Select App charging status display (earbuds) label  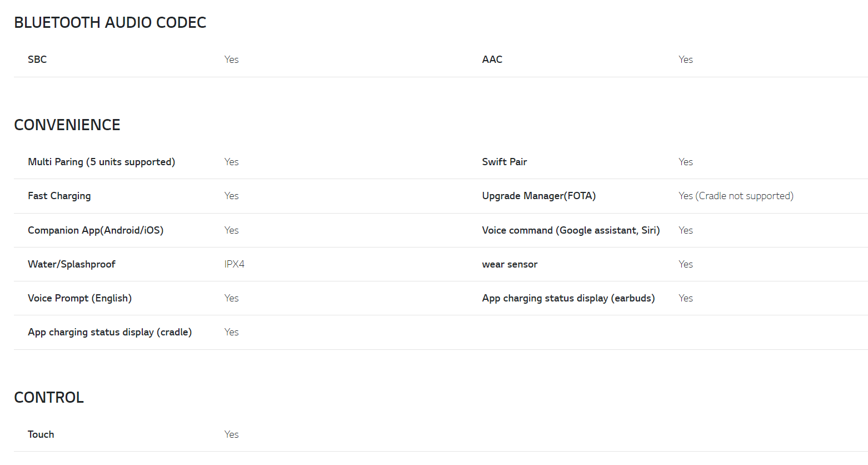pos(568,298)
